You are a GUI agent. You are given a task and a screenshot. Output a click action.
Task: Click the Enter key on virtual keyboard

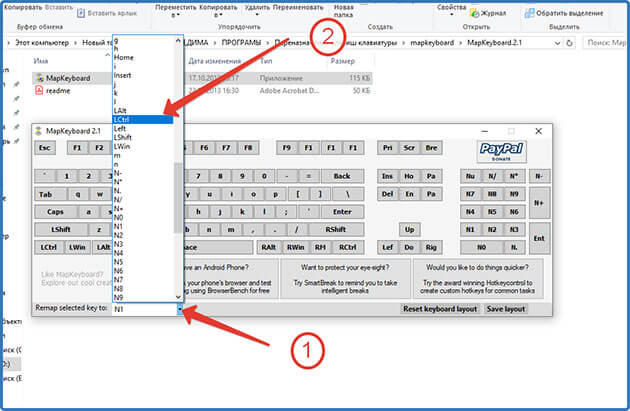click(x=342, y=212)
